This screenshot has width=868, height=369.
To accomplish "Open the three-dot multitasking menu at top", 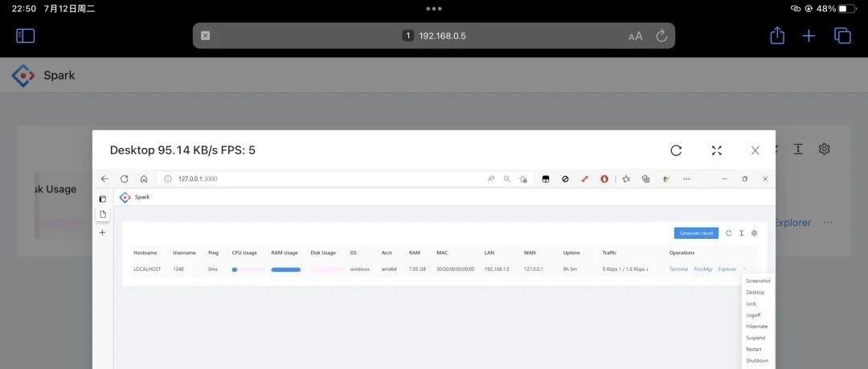I will [x=434, y=9].
